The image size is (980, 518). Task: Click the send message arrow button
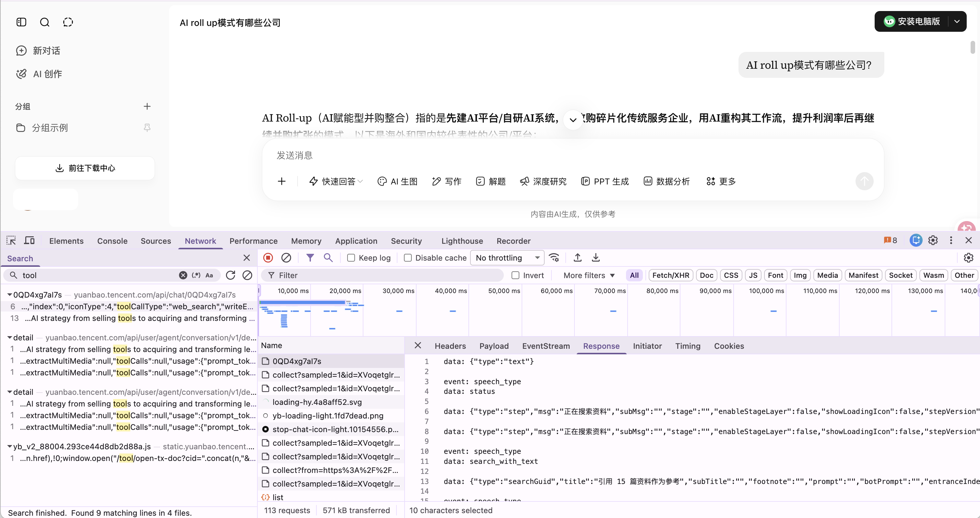pos(864,182)
